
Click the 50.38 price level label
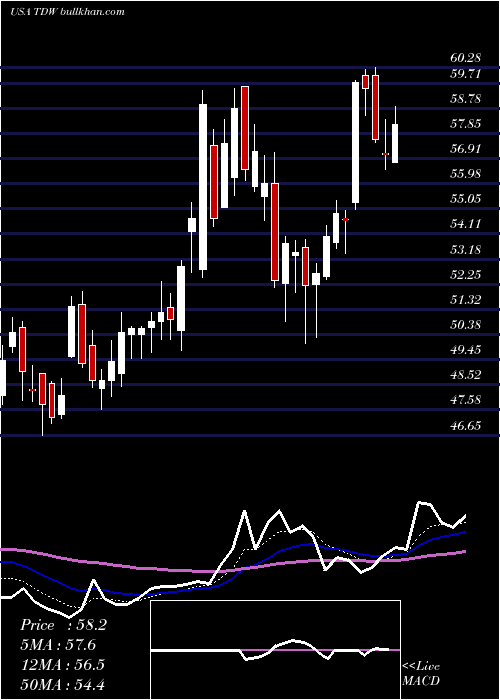[x=465, y=324]
